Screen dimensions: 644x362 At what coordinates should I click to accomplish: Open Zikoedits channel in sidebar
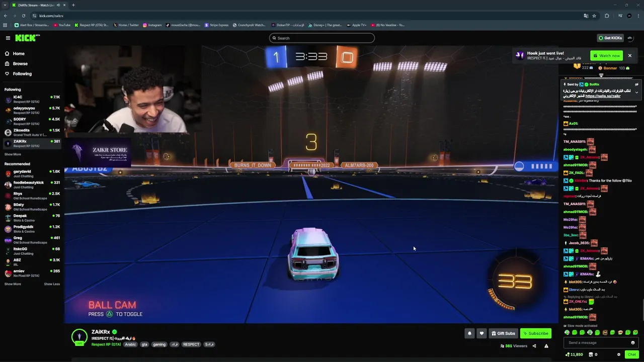pyautogui.click(x=31, y=132)
